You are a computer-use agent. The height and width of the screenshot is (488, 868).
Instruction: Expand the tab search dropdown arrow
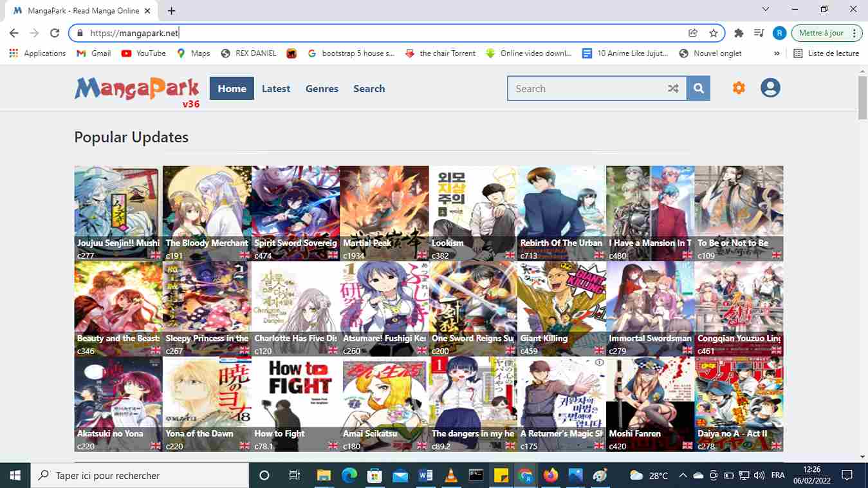click(x=765, y=10)
